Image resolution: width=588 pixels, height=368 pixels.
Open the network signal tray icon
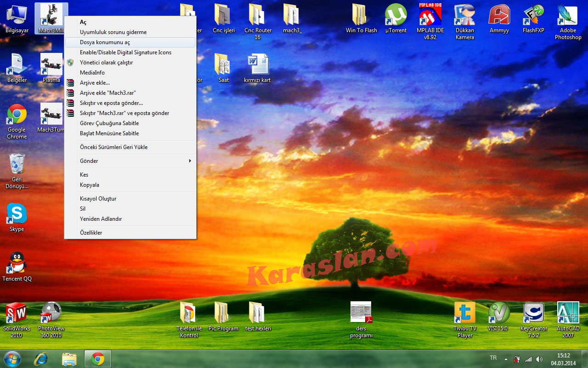pyautogui.click(x=528, y=359)
